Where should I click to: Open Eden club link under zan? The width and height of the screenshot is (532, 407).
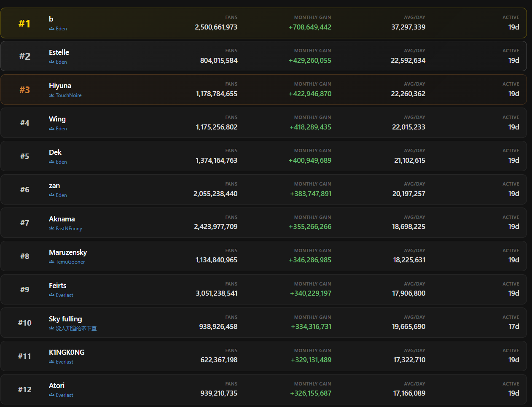61,195
